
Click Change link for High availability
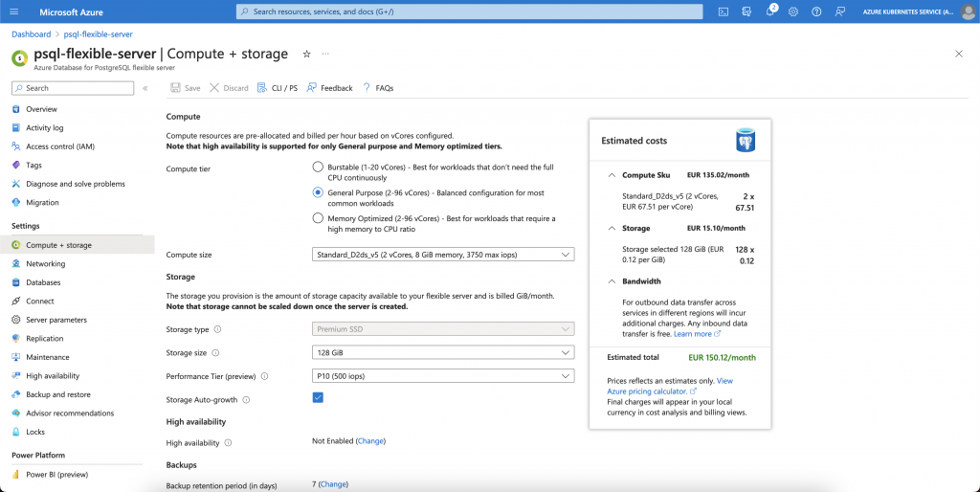point(370,441)
